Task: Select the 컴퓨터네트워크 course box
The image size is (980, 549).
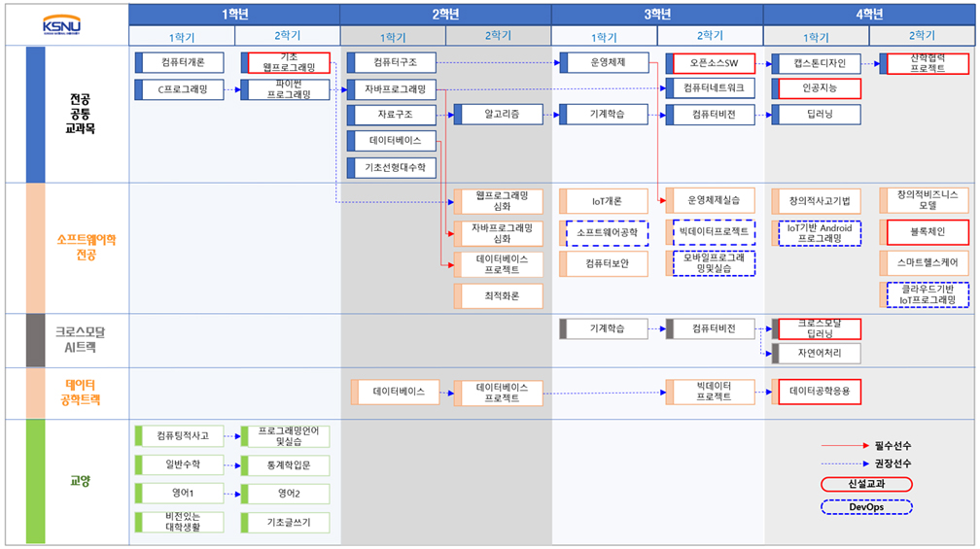Action: click(x=710, y=88)
